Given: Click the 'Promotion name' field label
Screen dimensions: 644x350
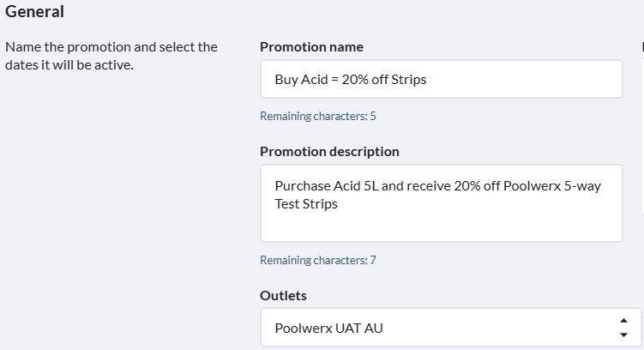Looking at the screenshot, I should click(x=311, y=46).
